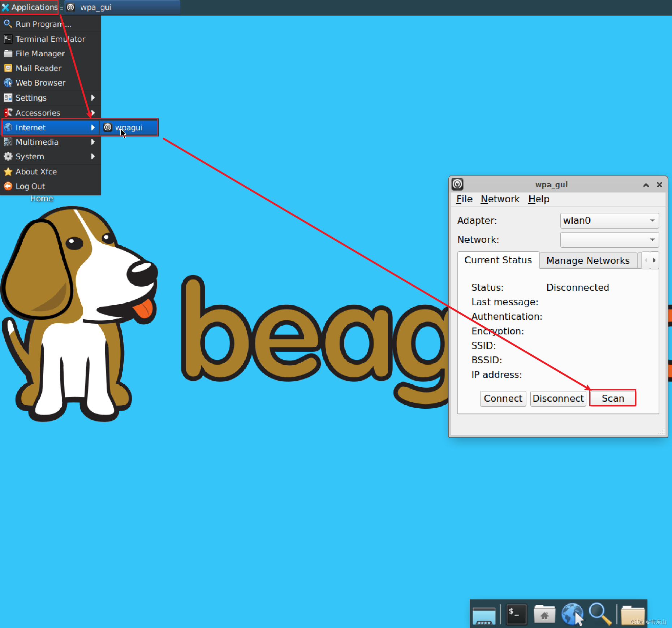The width and height of the screenshot is (672, 628).
Task: Click the Log Out orange icon
Action: [8, 186]
